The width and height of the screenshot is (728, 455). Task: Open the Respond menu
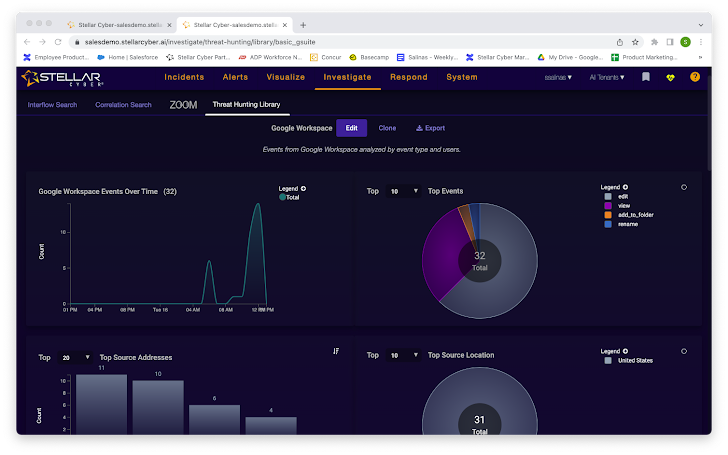pyautogui.click(x=409, y=77)
